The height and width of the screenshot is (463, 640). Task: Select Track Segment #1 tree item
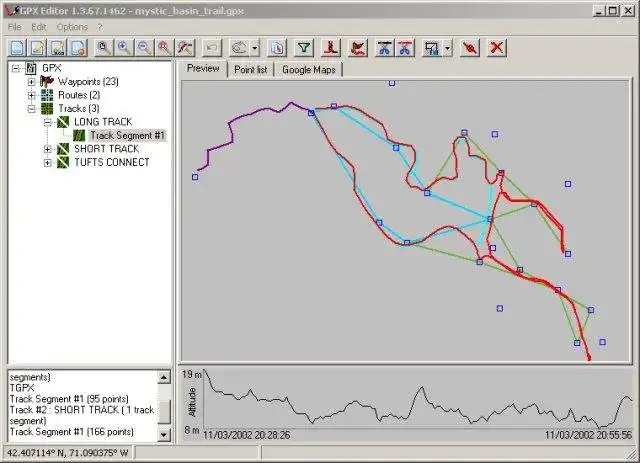(x=127, y=136)
